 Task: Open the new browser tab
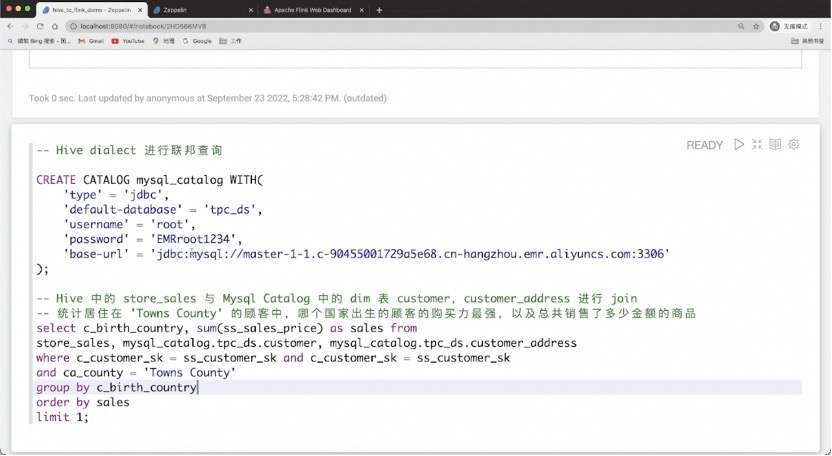tap(379, 10)
